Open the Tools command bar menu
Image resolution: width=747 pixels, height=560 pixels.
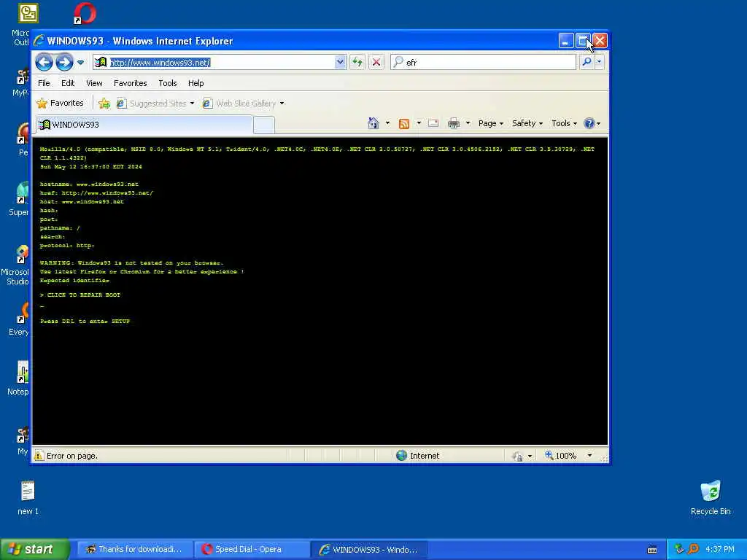564,123
